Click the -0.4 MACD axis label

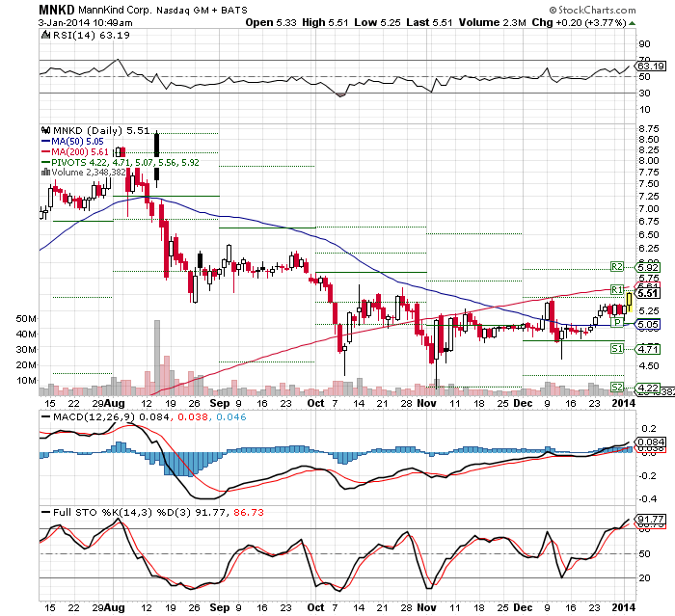coord(648,499)
